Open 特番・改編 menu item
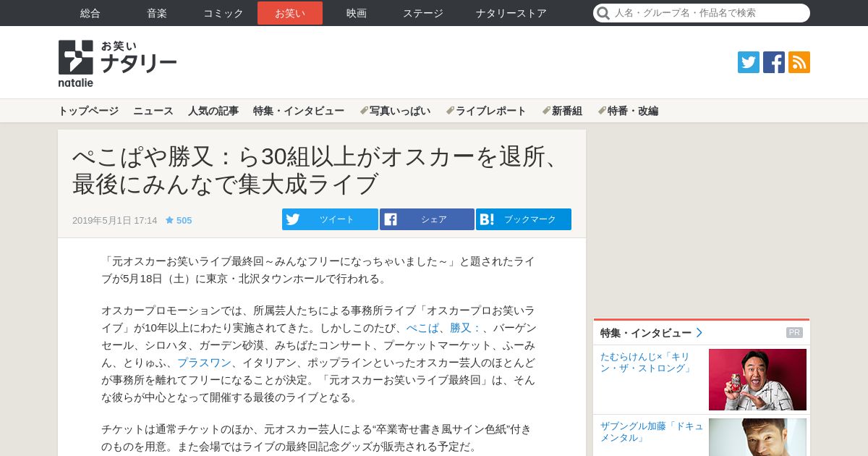Viewport: 868px width, 456px height. pyautogui.click(x=628, y=111)
